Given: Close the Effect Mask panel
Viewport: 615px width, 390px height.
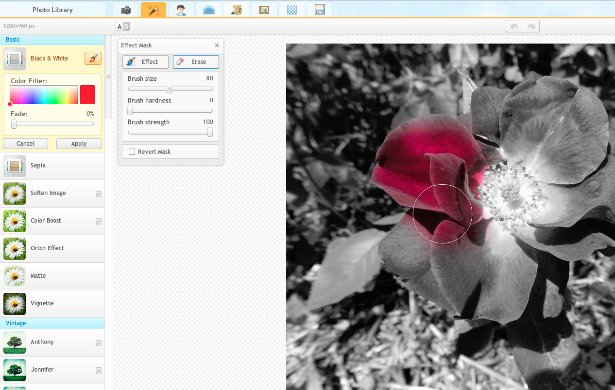Looking at the screenshot, I should click(x=217, y=45).
